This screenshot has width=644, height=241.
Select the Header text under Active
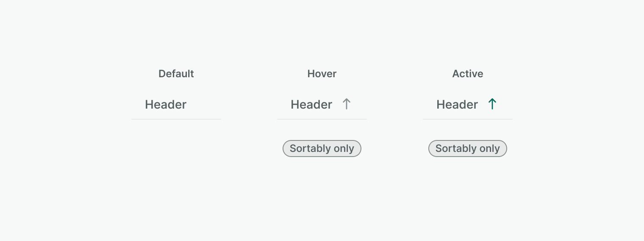457,105
